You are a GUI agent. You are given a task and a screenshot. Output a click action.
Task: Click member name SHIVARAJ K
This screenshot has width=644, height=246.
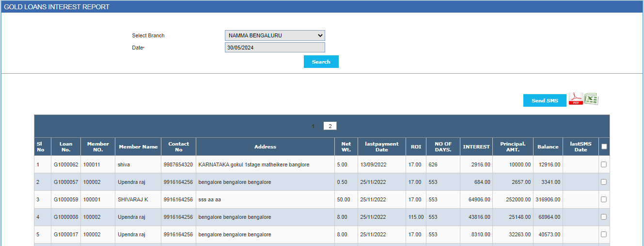[133, 199]
